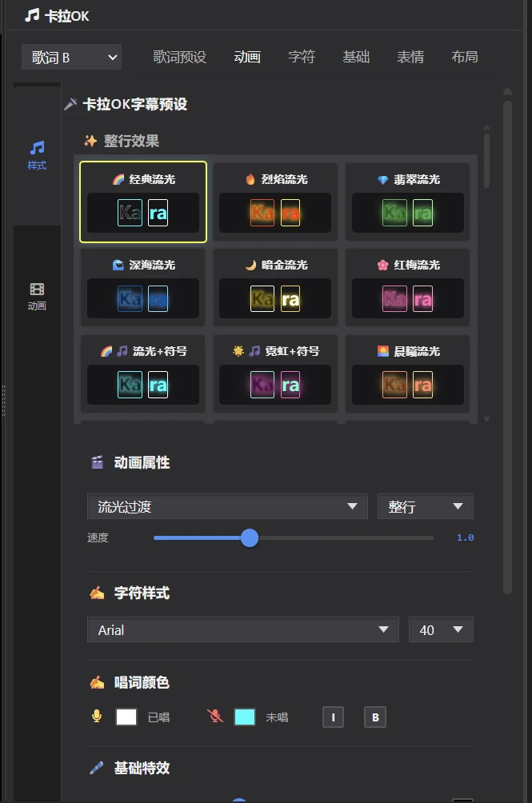
Task: Click the rainbow icon in 流光+符号
Action: pyautogui.click(x=106, y=351)
